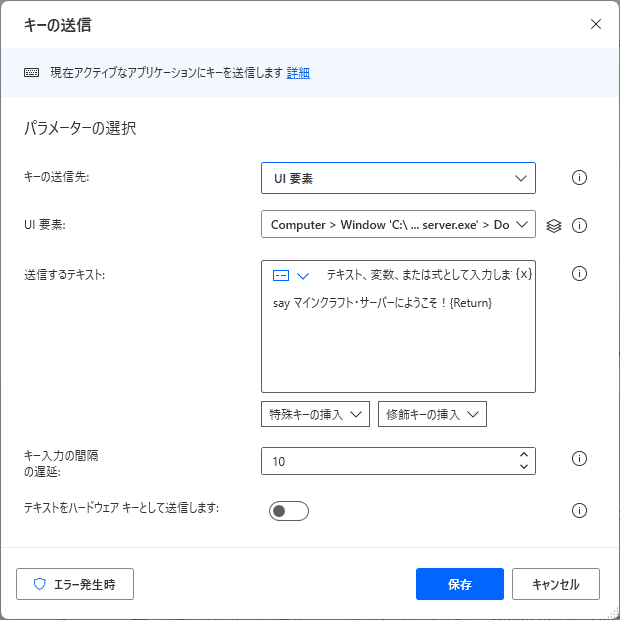Image resolution: width=620 pixels, height=620 pixels.
Task: Toggle テキストをハードウェア キーとして送信 switch
Action: tap(289, 511)
